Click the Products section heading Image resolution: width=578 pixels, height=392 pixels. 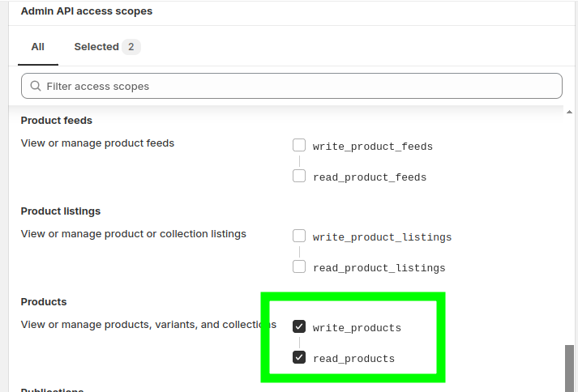[x=44, y=302]
